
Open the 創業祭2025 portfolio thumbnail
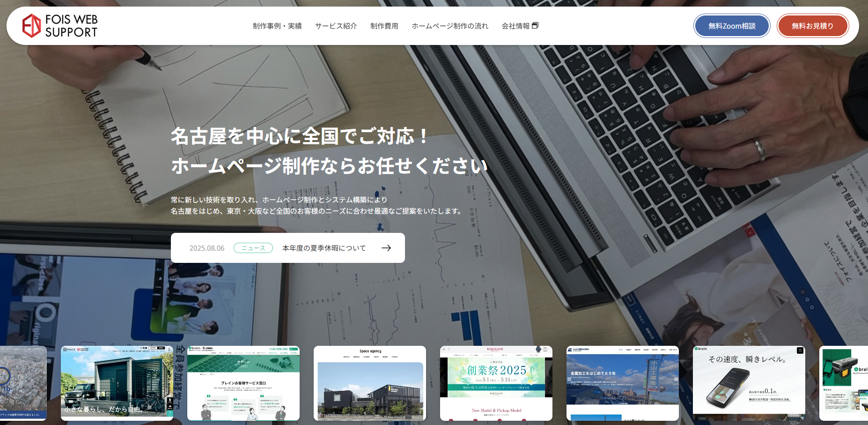point(496,383)
